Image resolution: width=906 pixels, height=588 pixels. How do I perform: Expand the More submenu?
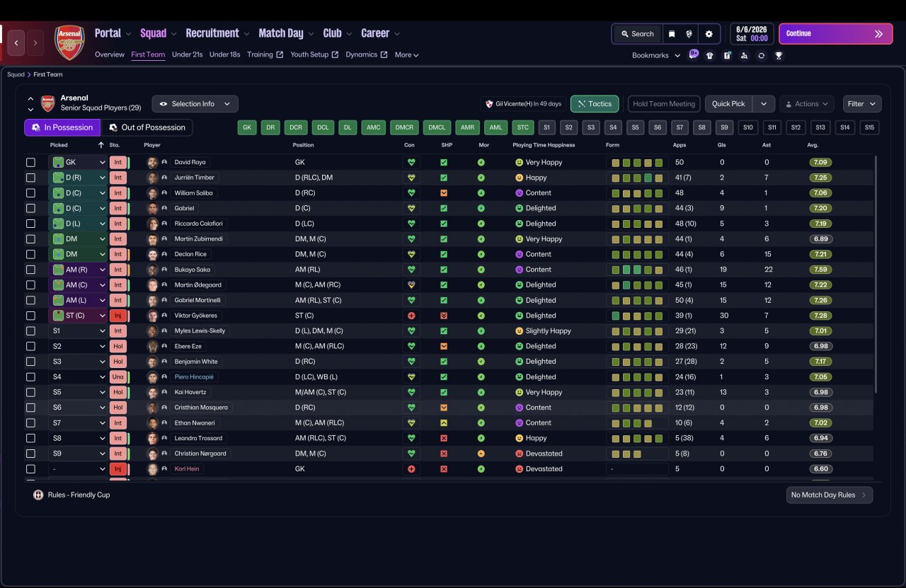pyautogui.click(x=407, y=54)
